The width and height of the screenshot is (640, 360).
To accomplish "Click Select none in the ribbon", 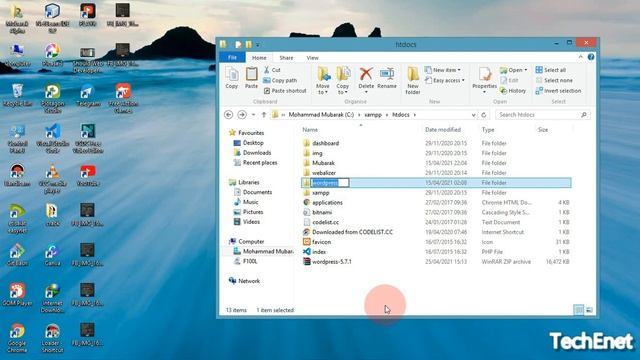I will [x=554, y=80].
